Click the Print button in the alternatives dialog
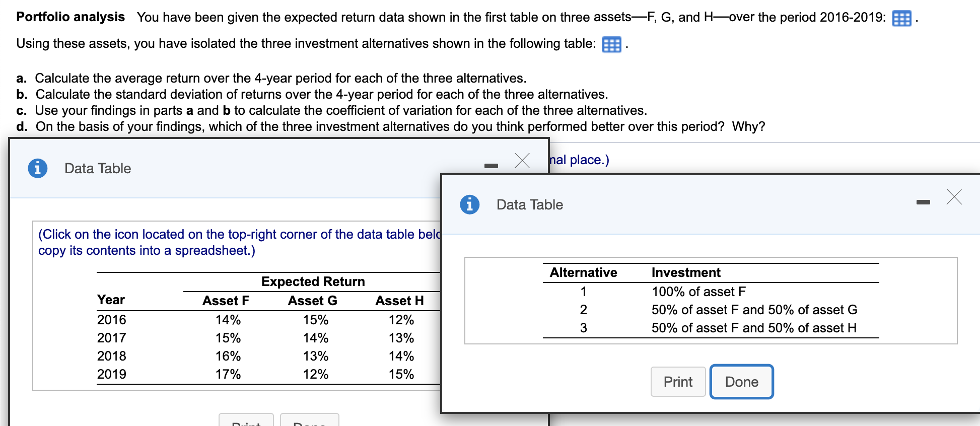980x426 pixels. click(678, 381)
